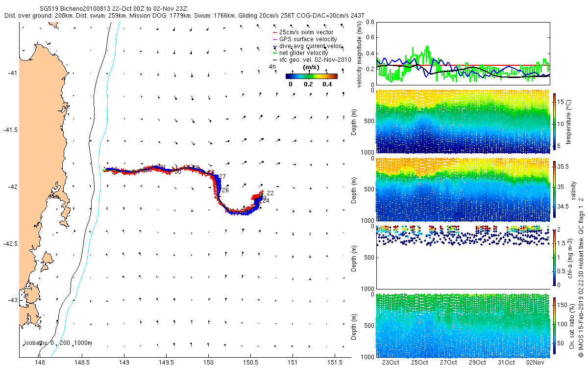
Task: Click the '35.5' tick on salinity colorbar
Action: [x=563, y=167]
